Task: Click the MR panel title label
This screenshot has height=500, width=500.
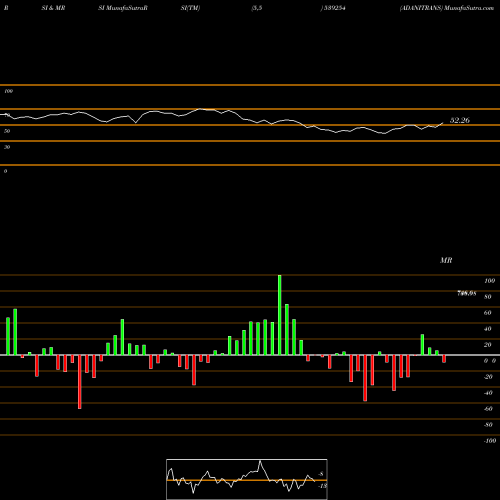Action: coord(446,260)
